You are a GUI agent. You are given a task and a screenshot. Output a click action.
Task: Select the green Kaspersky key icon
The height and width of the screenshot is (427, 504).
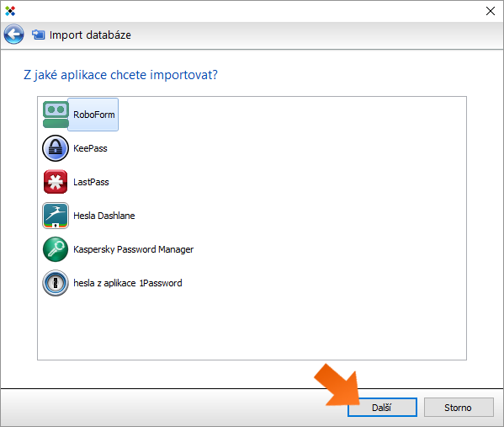point(56,249)
